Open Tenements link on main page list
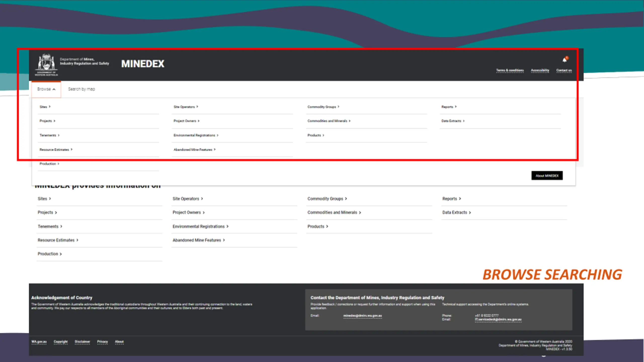 50,227
